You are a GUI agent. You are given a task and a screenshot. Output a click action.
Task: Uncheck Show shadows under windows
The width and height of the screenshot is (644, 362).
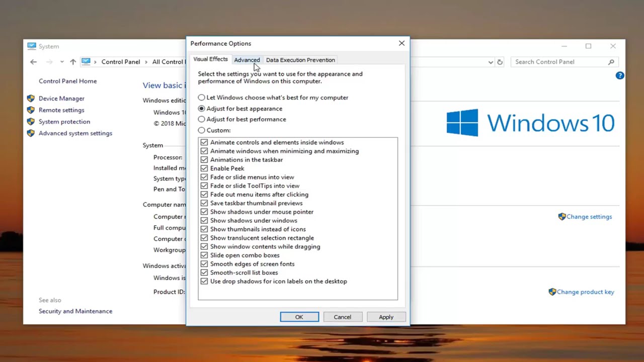pos(204,220)
